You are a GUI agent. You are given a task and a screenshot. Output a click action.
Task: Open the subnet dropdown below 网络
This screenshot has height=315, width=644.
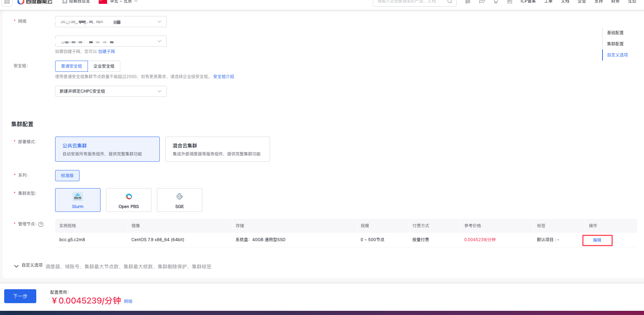click(x=111, y=41)
